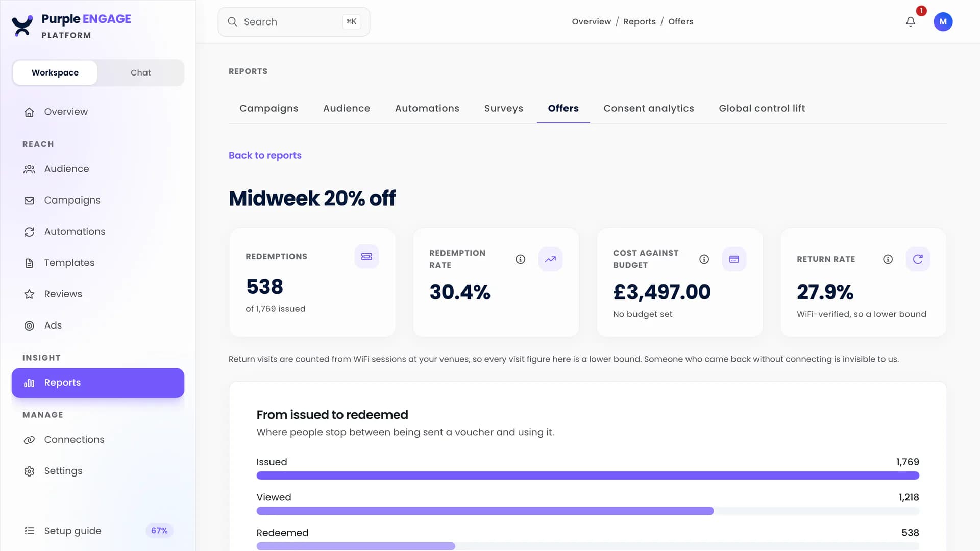Open the Setup guide
The image size is (980, 551).
[x=98, y=531]
